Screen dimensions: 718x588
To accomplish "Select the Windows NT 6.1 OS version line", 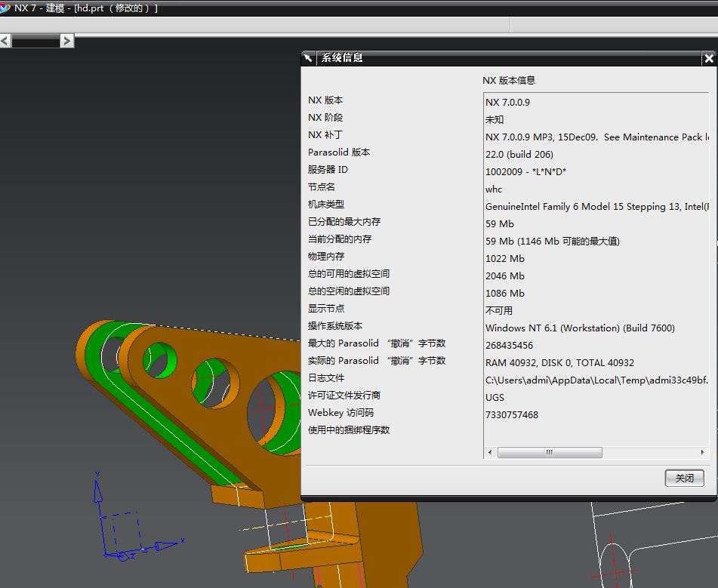I will [580, 328].
